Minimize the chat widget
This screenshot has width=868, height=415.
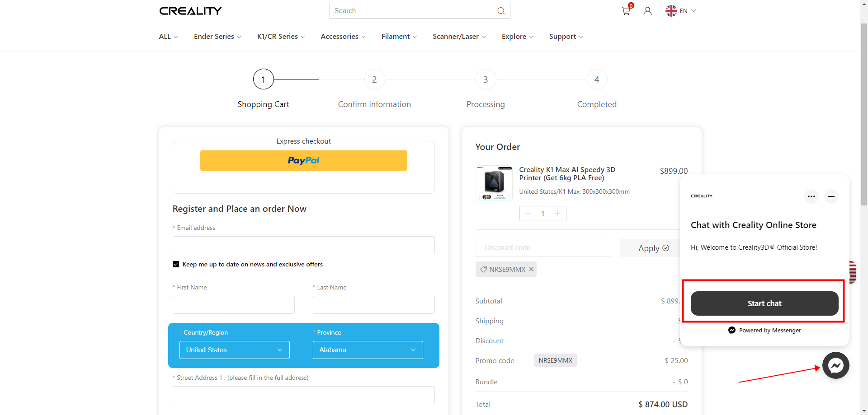tap(831, 196)
